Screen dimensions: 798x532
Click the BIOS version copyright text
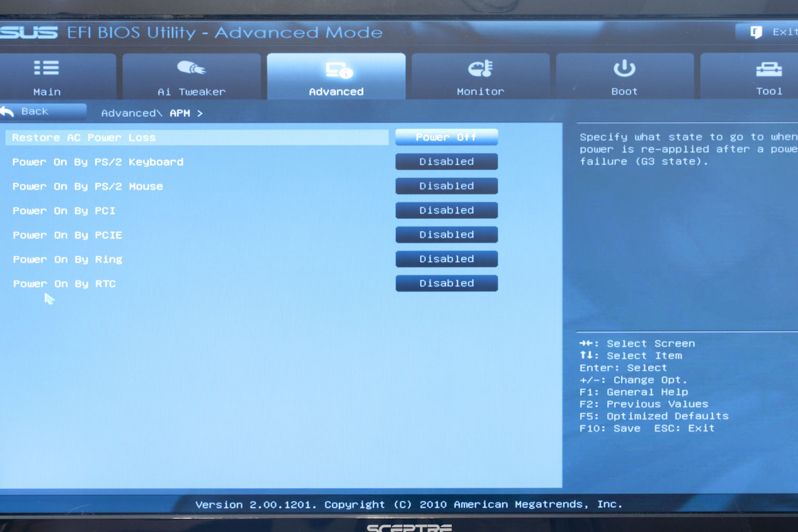(x=408, y=504)
